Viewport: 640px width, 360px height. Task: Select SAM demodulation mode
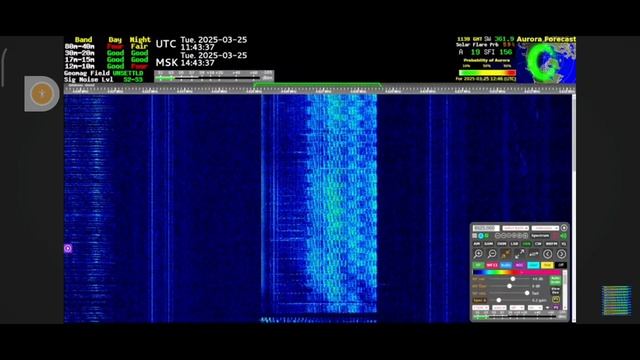point(489,244)
